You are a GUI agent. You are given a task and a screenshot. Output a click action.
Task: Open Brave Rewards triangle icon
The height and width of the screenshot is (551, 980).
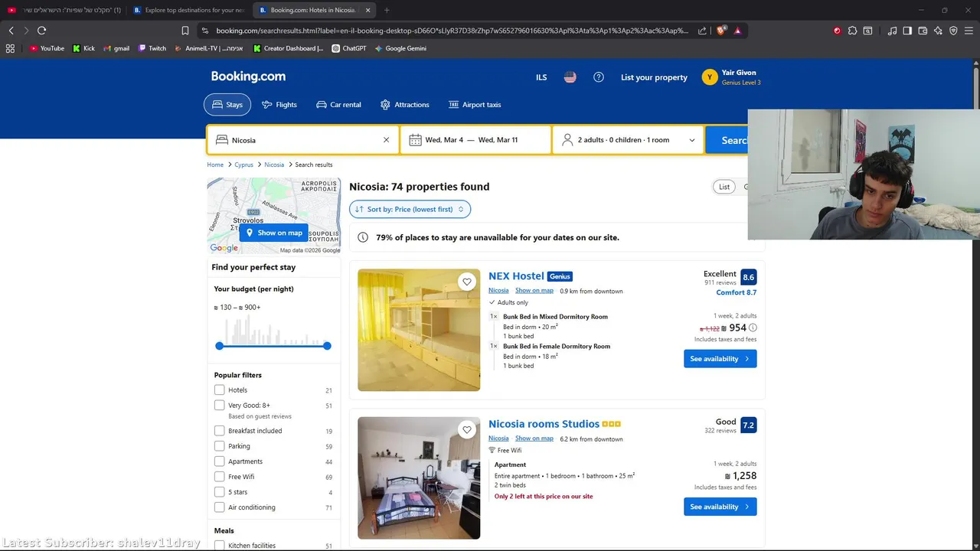point(737,31)
